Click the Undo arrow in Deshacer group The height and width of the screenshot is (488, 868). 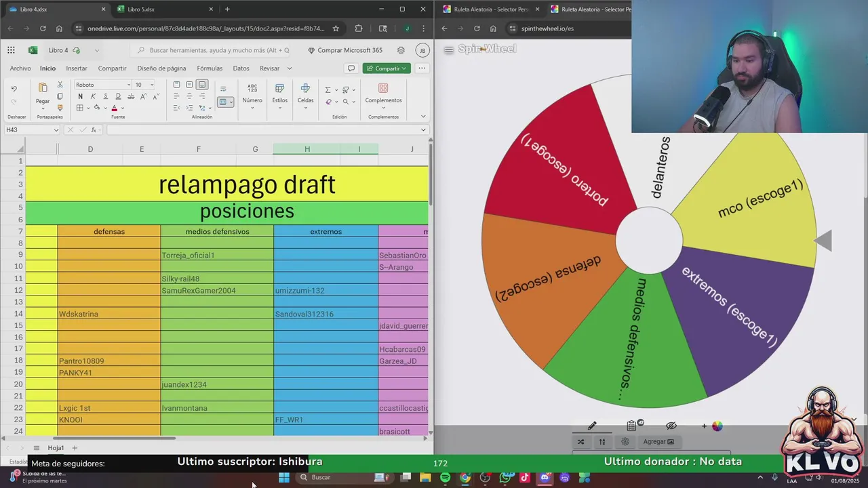tap(14, 89)
